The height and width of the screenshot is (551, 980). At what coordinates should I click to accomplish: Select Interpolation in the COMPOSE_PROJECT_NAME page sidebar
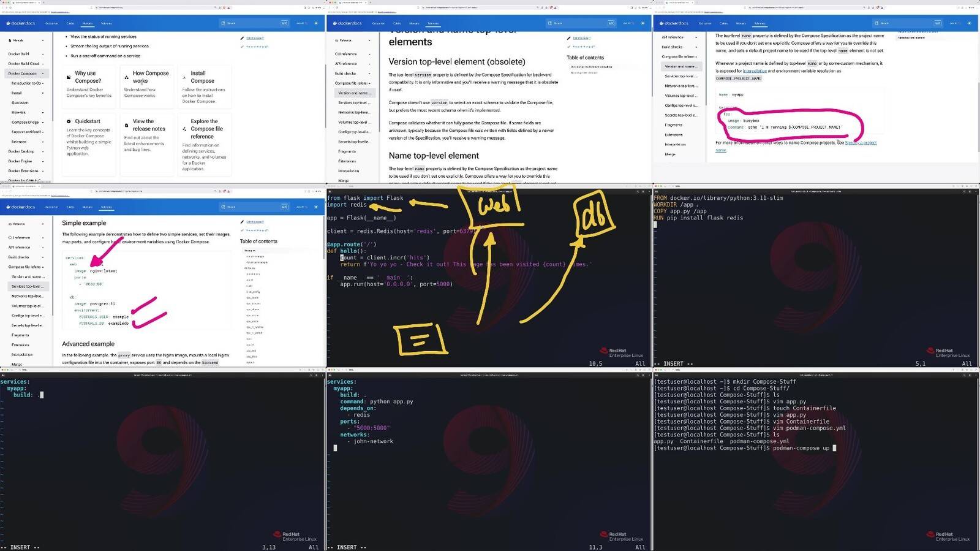tap(675, 145)
